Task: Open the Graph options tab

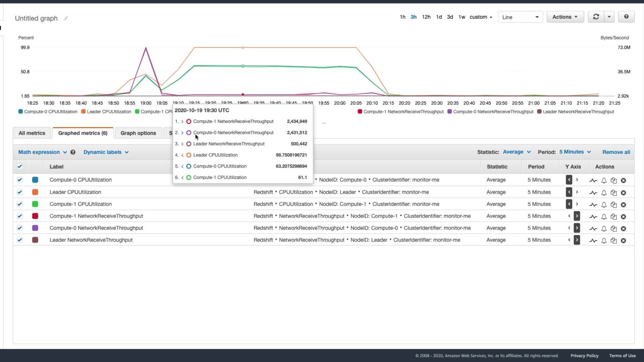Action: [138, 133]
